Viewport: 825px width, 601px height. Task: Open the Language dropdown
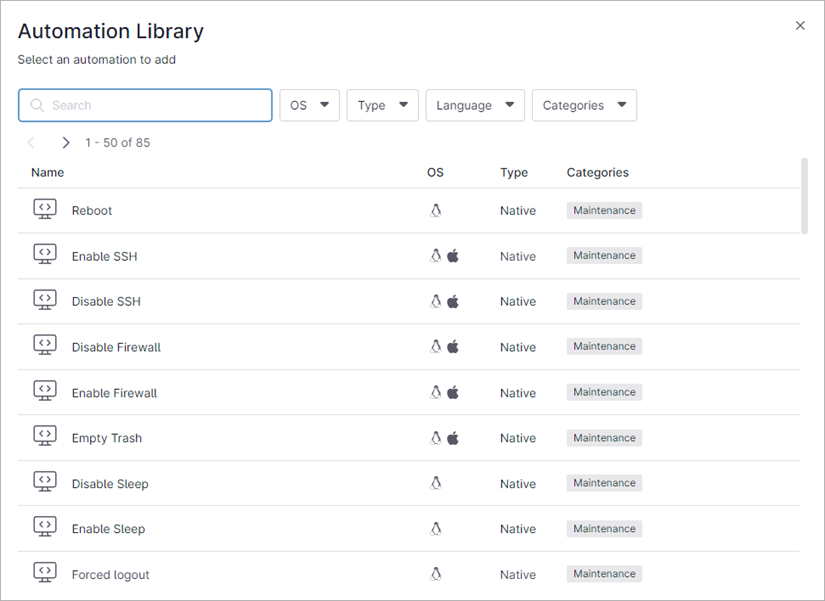[475, 105]
